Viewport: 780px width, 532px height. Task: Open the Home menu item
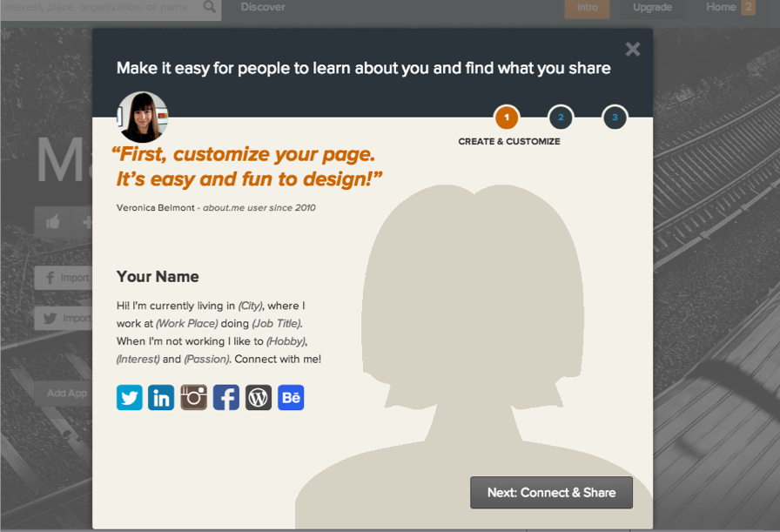(721, 8)
